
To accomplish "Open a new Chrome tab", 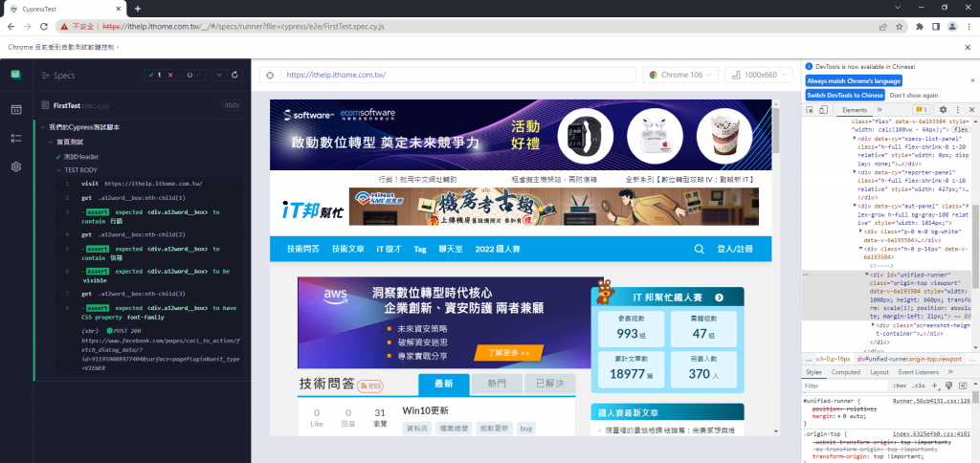I will pos(138,8).
